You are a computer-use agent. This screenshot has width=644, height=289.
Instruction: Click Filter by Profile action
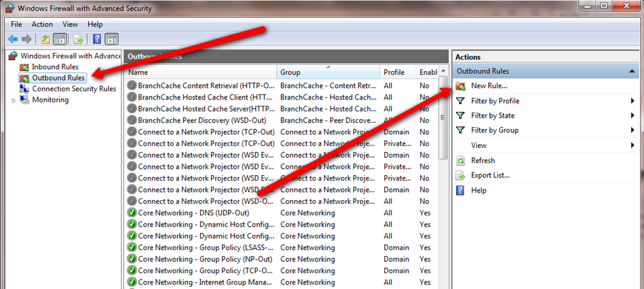point(496,101)
